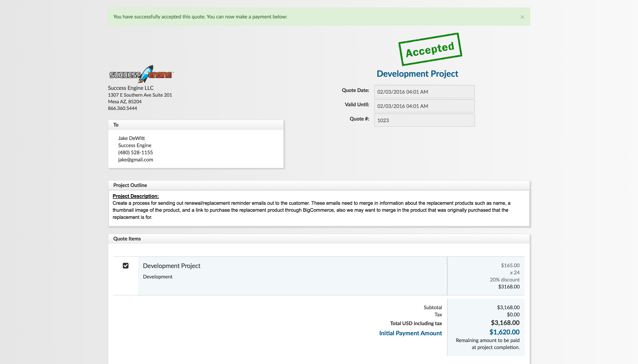The image size is (638, 364).
Task: Toggle the Development Project item checkbox
Action: click(126, 266)
